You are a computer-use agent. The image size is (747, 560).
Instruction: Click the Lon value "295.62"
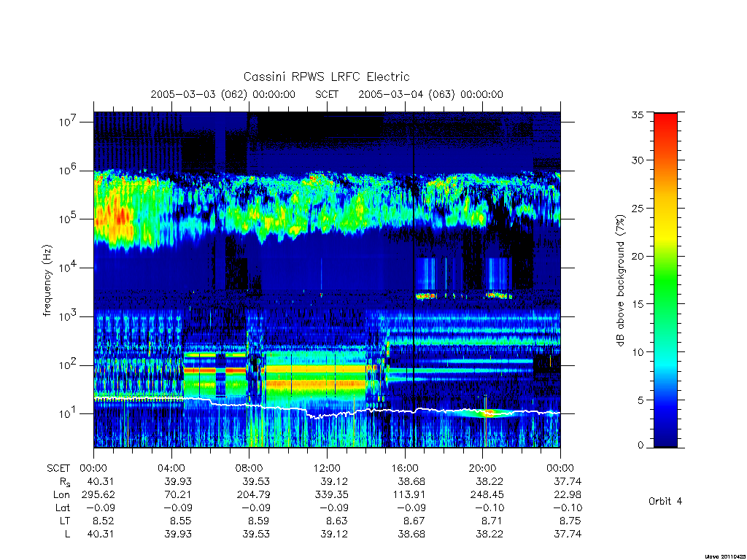[98, 495]
